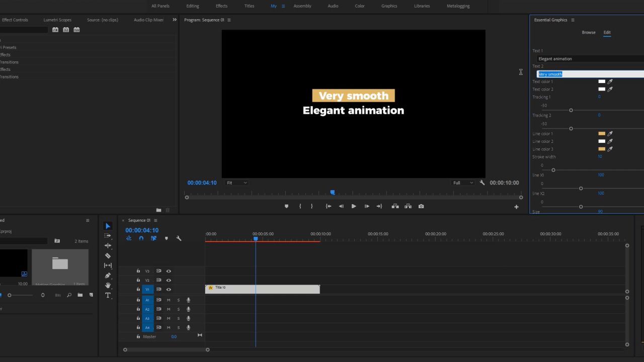Screen dimensions: 644x362
Task: Expand hidden panel tabs chevron
Action: pyautogui.click(x=175, y=20)
